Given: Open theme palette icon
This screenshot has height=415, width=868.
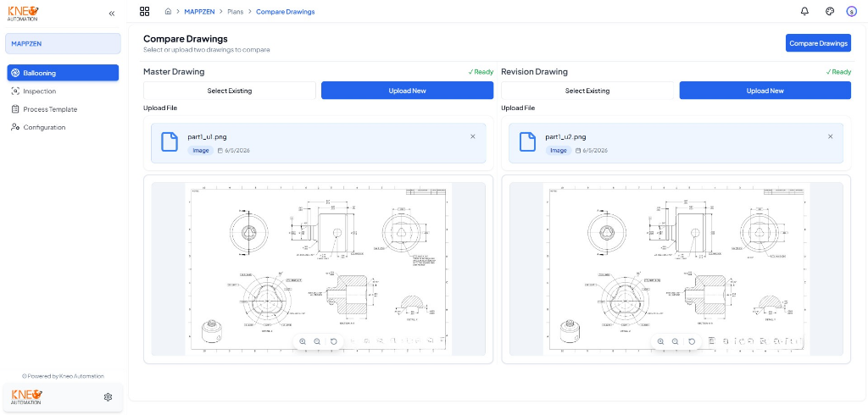Looking at the screenshot, I should [x=830, y=11].
